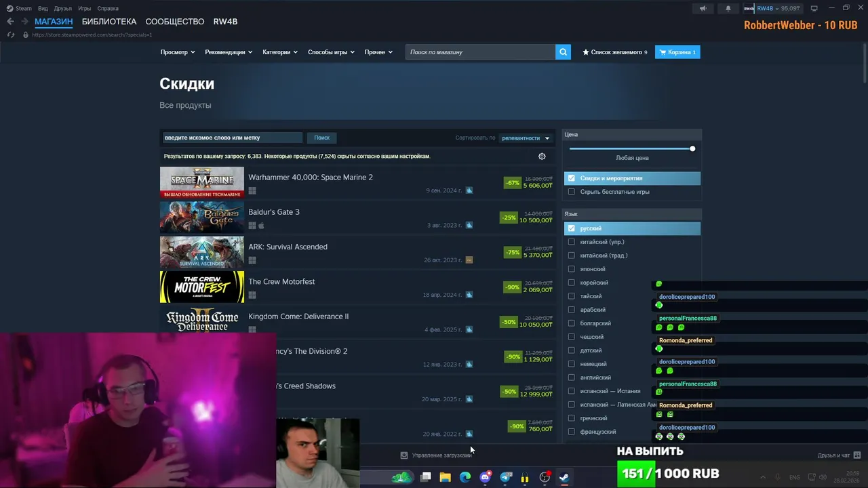Expand the Рекомендации dropdown

229,52
